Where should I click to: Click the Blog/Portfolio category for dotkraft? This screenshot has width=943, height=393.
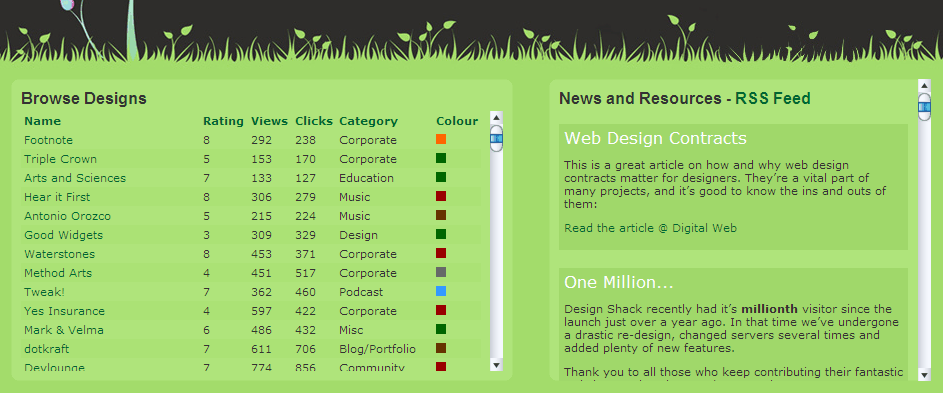(x=378, y=349)
